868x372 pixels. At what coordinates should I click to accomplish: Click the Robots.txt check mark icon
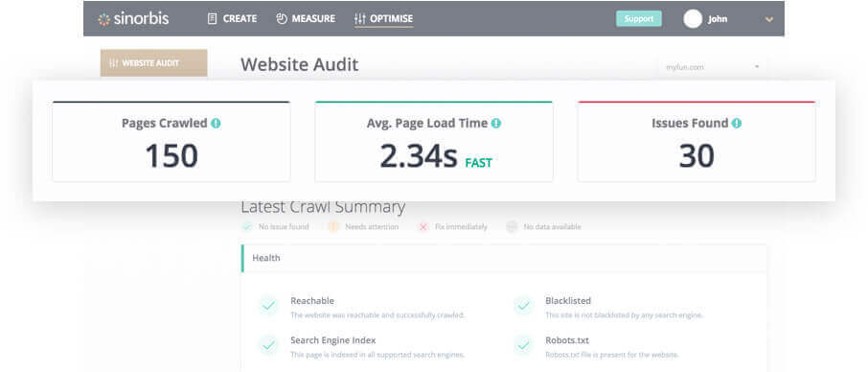pyautogui.click(x=523, y=345)
